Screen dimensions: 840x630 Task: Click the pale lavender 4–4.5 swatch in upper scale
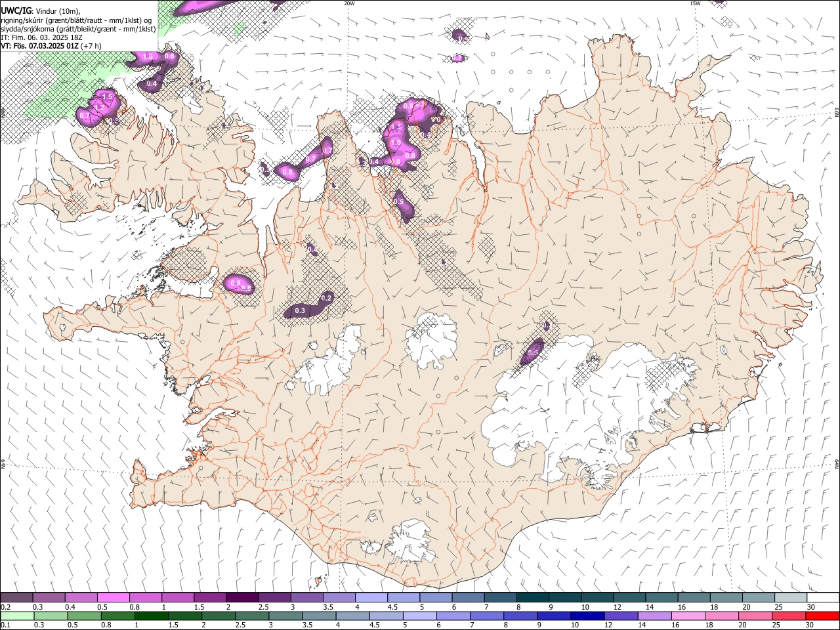(371, 597)
